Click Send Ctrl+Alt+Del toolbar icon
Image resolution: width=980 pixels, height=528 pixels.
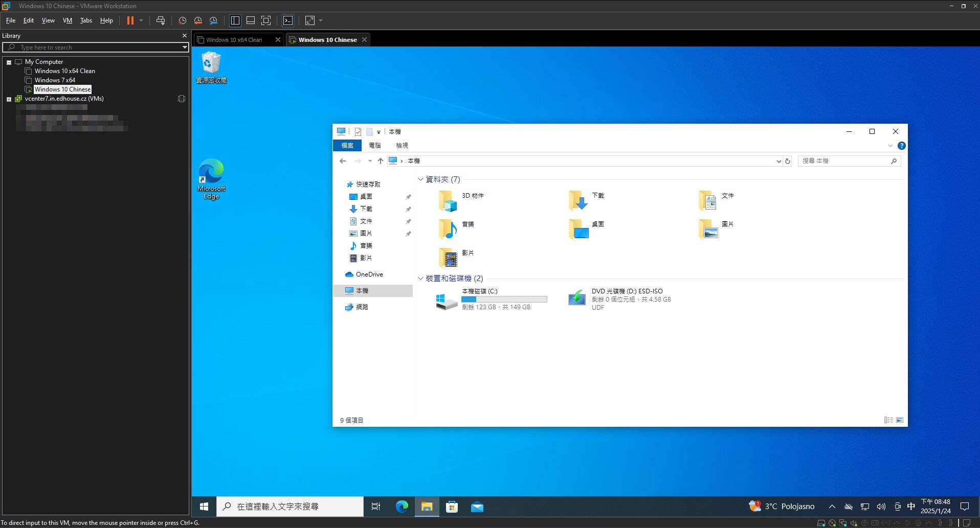[161, 20]
